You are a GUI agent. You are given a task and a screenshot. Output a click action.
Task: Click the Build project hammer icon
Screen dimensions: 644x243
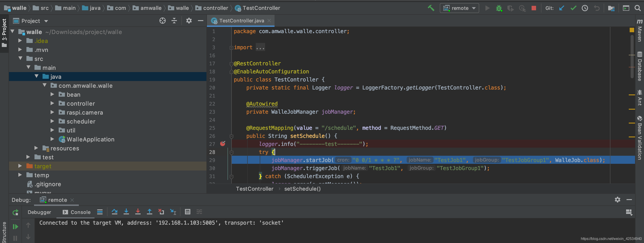pos(431,8)
